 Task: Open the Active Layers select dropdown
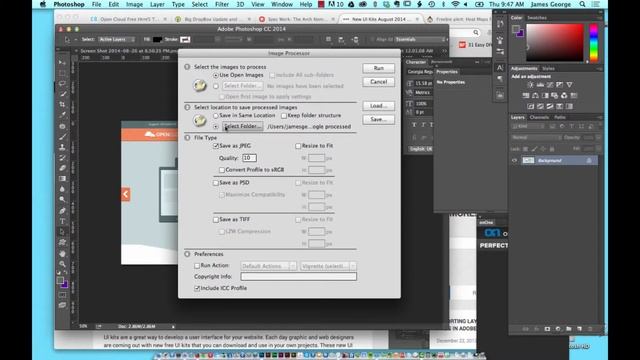coord(116,40)
